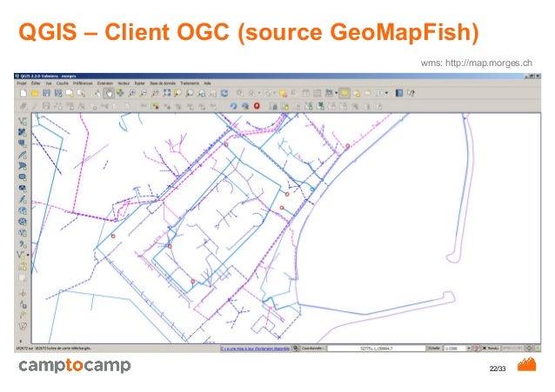Click the Zoom to layer icon
This screenshot has width=555, height=392.
190,93
